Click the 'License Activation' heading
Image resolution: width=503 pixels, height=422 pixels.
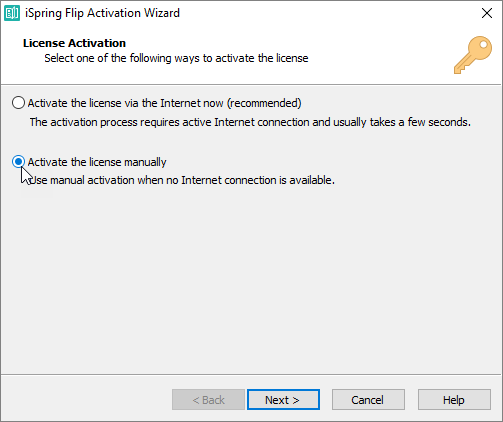coord(74,43)
